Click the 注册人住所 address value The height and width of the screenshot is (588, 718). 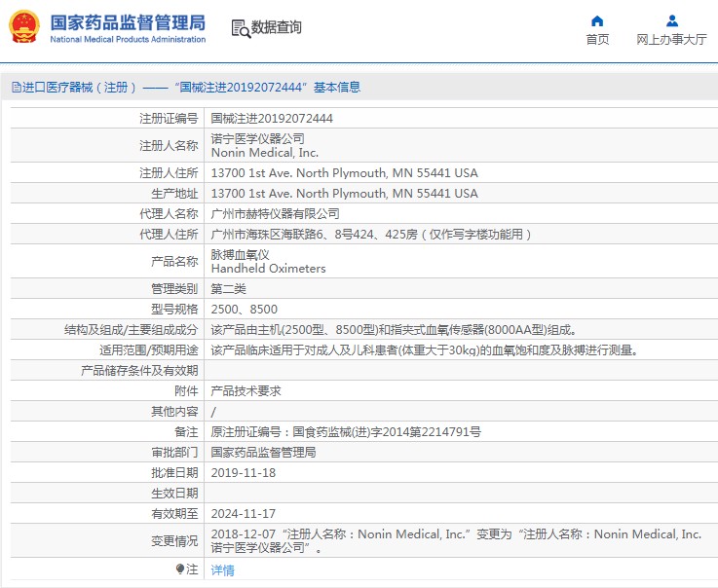[x=344, y=173]
